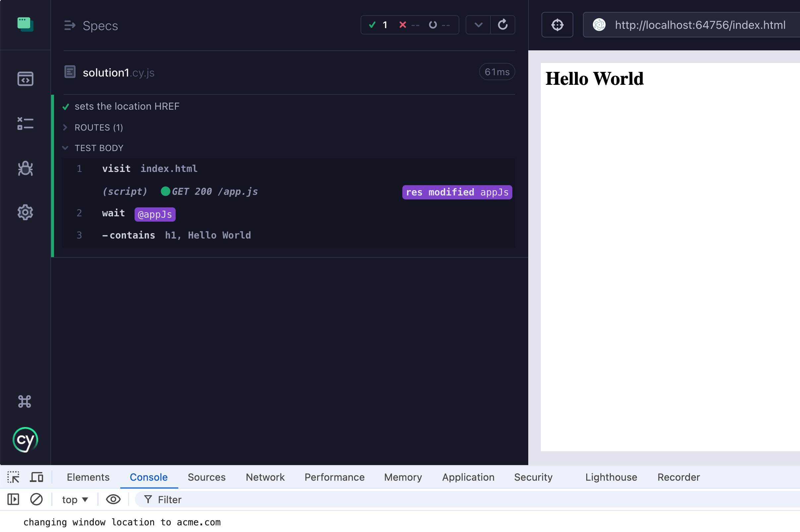
Task: Switch to the Console tab
Action: [x=149, y=477]
